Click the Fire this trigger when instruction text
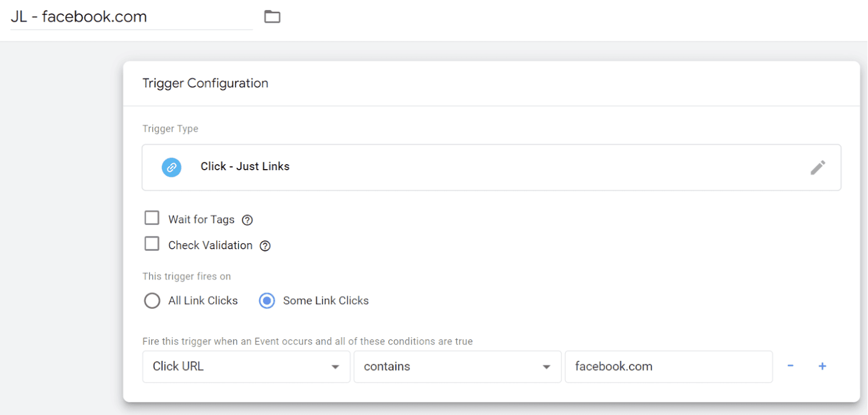The width and height of the screenshot is (868, 415). coord(307,342)
